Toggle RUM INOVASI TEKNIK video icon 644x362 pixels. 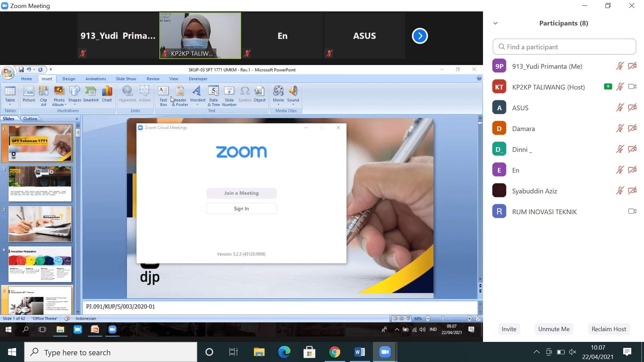pos(632,212)
